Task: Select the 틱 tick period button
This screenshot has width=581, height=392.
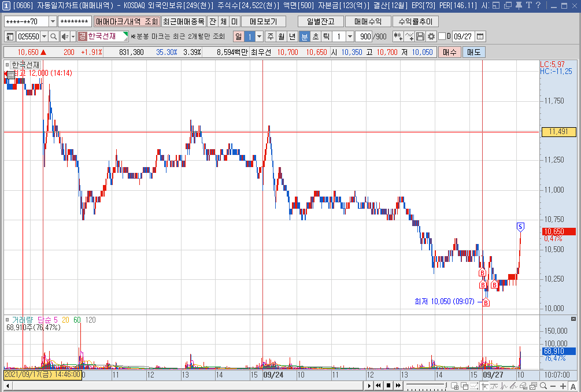Action: click(x=327, y=36)
